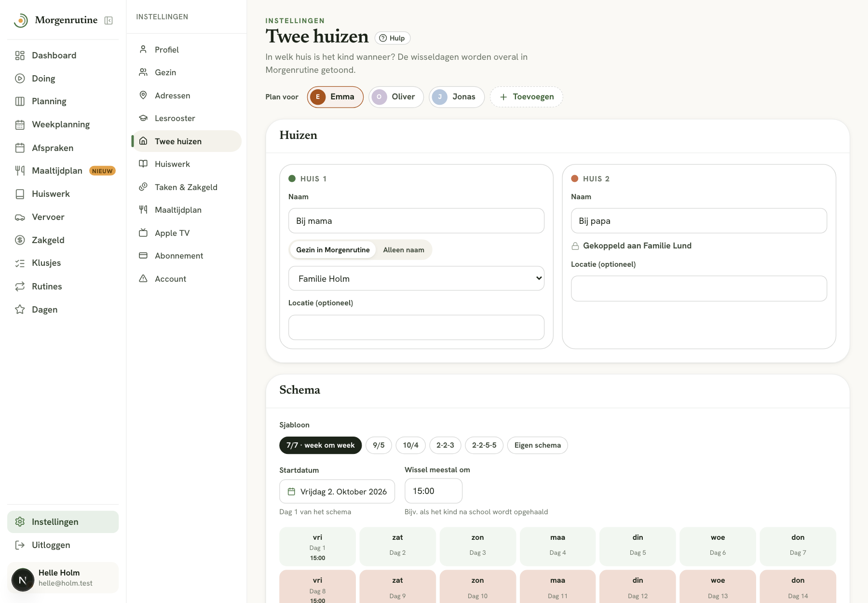Open Dagen star icon
Screen dimensions: 868x603
20,309
